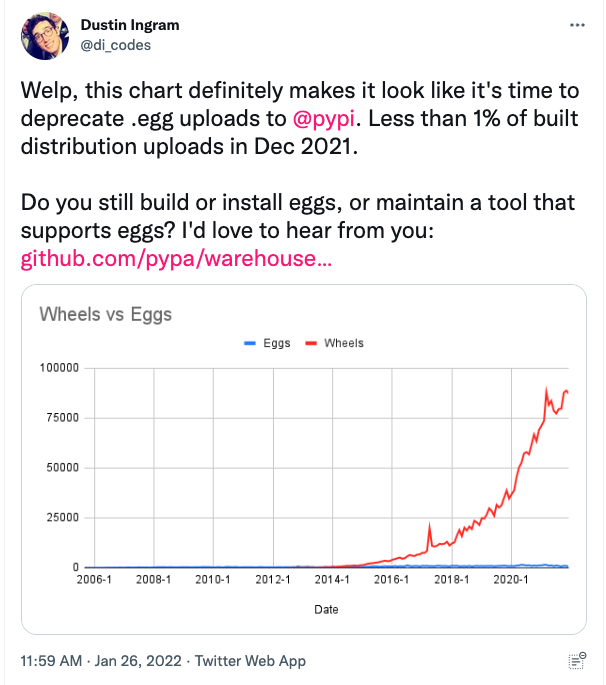606x685 pixels.
Task: Click the Wheels vs Eggs chart title
Action: (105, 314)
